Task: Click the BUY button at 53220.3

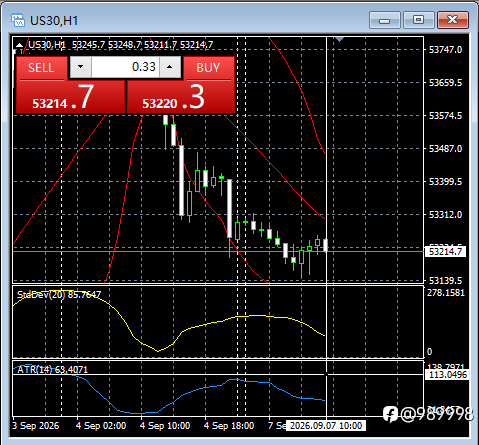Action: (x=209, y=68)
